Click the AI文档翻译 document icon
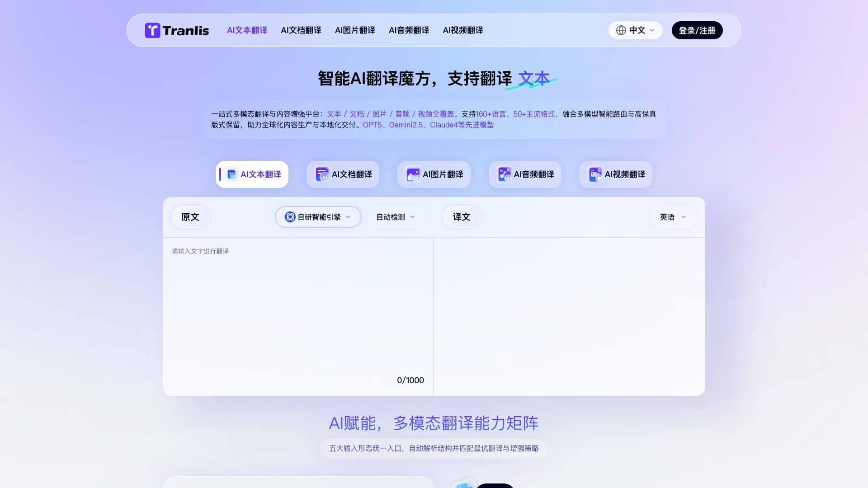This screenshot has width=868, height=488. pyautogui.click(x=322, y=174)
